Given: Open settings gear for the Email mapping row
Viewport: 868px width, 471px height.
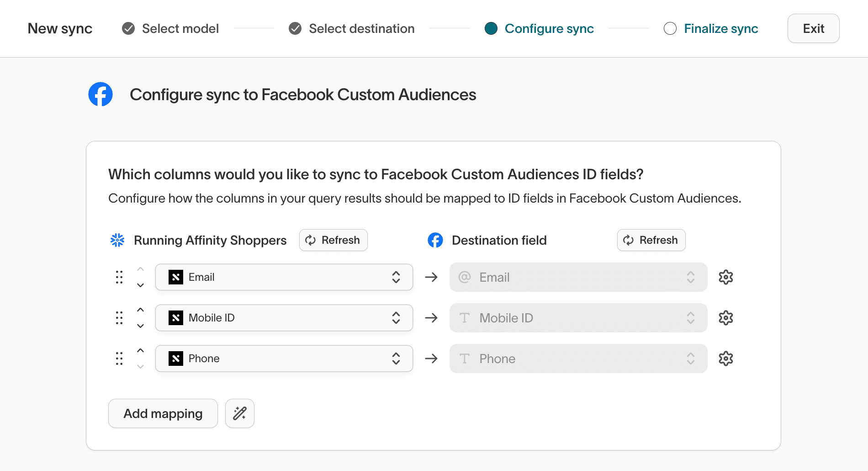Looking at the screenshot, I should [x=725, y=277].
